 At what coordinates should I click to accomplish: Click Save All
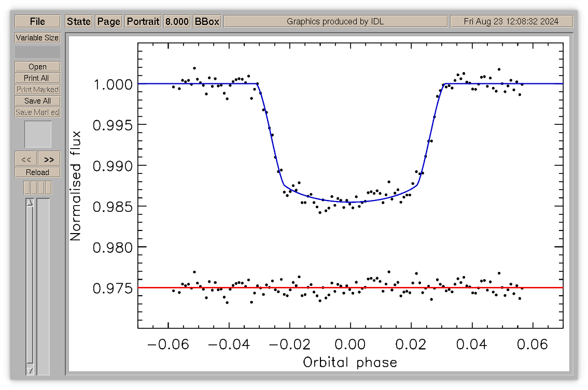(37, 101)
